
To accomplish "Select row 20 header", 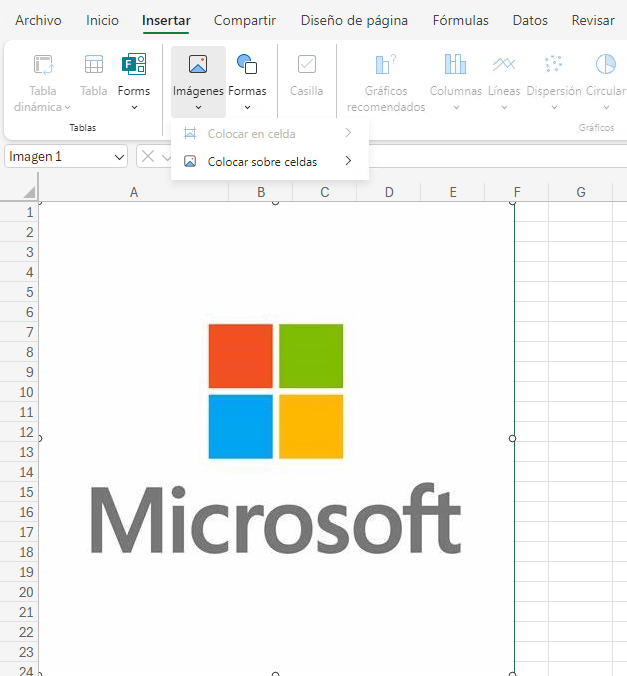I will (19, 592).
